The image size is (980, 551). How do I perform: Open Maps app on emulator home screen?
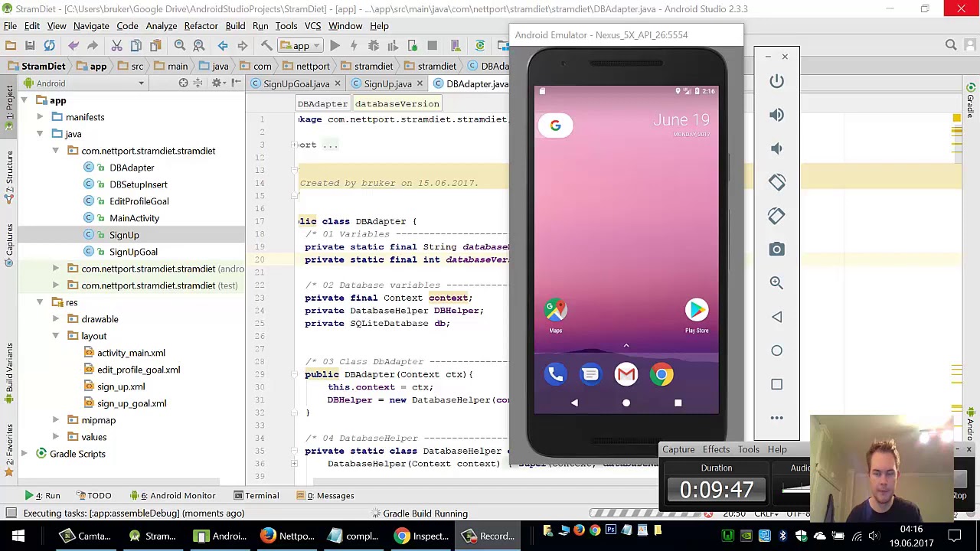(556, 315)
